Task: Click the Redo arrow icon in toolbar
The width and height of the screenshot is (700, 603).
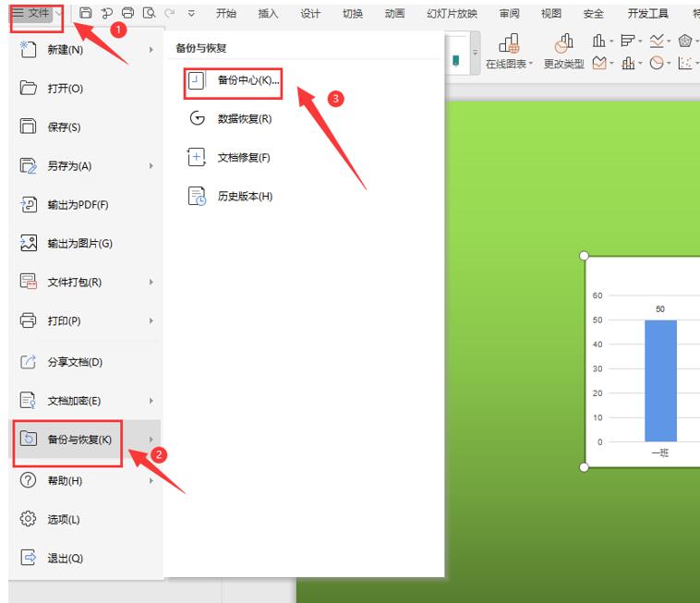Action: coord(170,14)
